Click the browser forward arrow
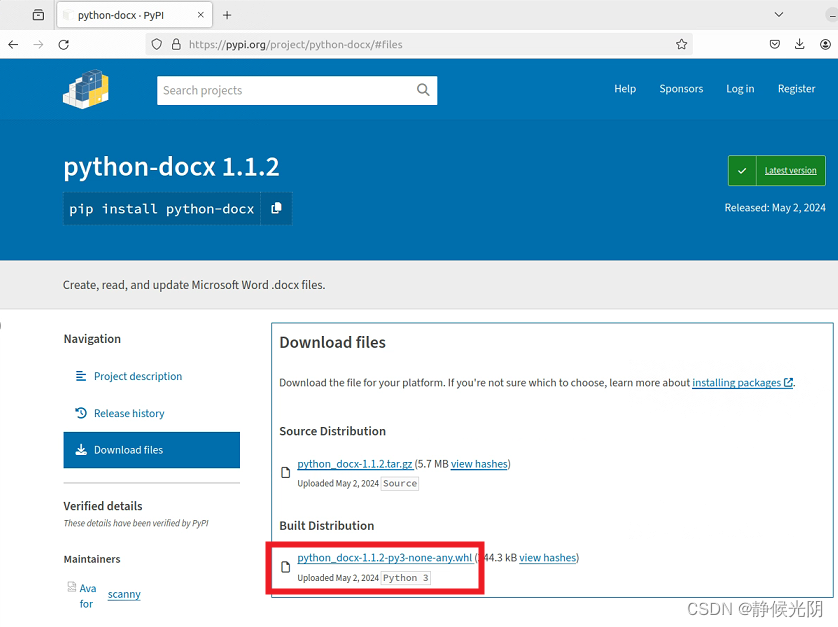The height and width of the screenshot is (627, 838). [x=38, y=44]
